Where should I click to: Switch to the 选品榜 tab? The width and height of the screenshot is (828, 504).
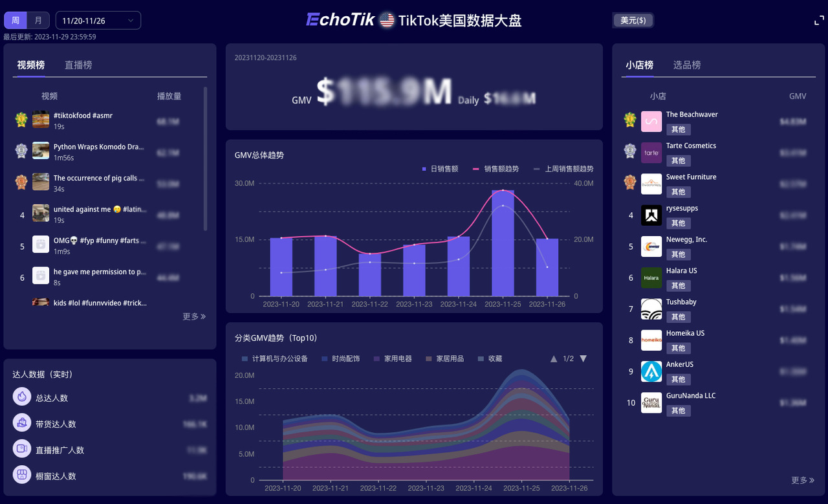(687, 65)
